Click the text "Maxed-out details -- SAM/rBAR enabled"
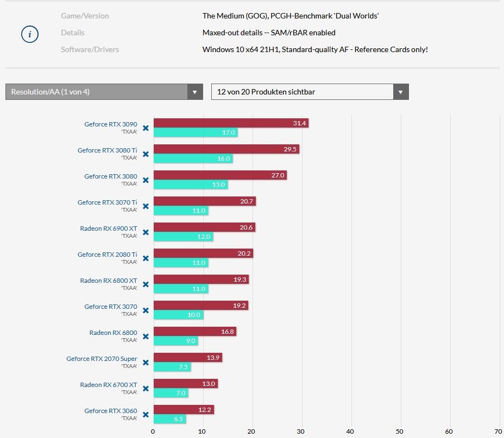This screenshot has height=438, width=504. [269, 33]
